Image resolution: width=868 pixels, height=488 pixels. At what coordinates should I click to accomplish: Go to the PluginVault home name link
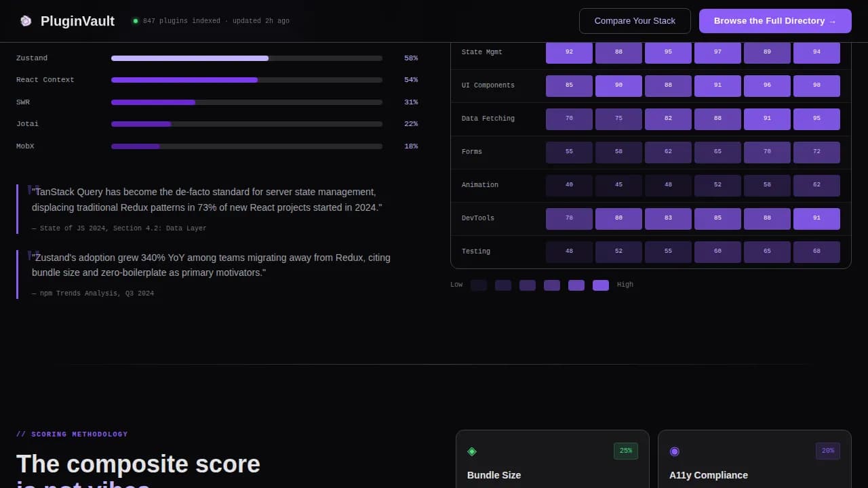[77, 21]
